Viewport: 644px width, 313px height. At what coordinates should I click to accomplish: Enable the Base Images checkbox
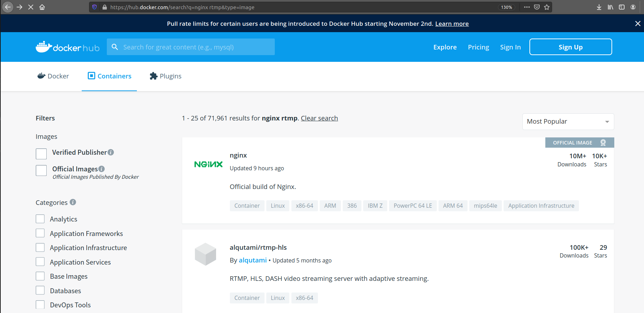click(x=40, y=276)
